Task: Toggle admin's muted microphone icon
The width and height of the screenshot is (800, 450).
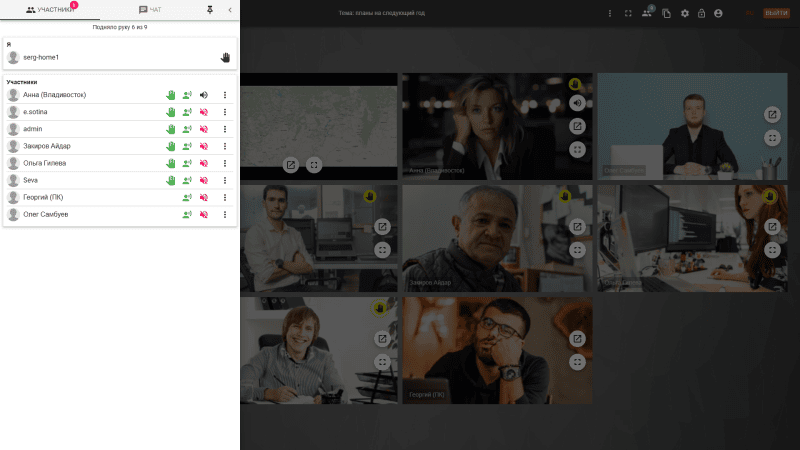Action: click(203, 129)
